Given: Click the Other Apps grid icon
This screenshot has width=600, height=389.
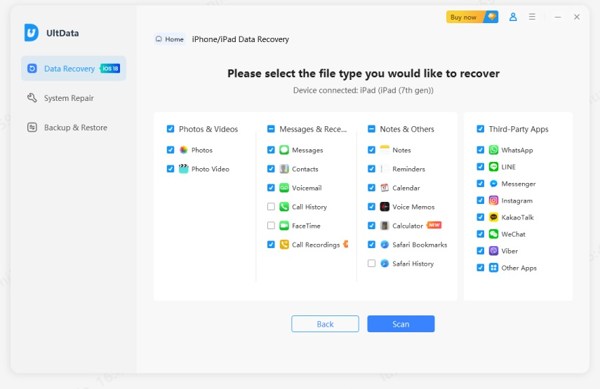Looking at the screenshot, I should 494,267.
